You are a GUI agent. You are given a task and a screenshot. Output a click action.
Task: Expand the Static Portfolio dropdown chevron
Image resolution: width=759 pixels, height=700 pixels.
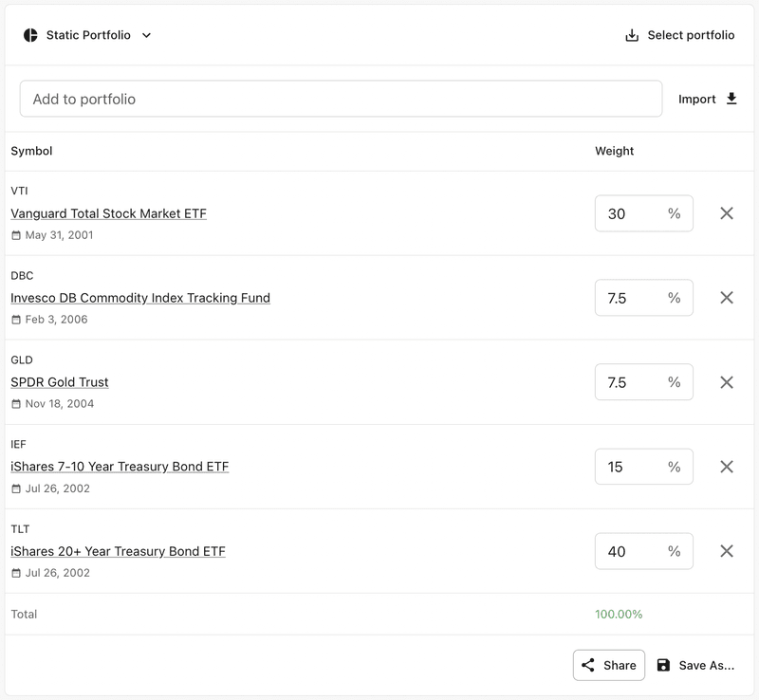pyautogui.click(x=146, y=35)
